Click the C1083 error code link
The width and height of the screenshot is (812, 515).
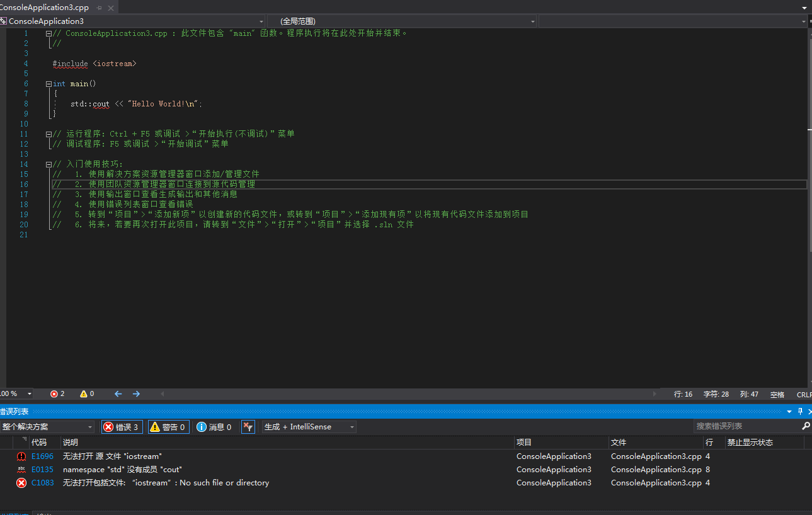(42, 482)
